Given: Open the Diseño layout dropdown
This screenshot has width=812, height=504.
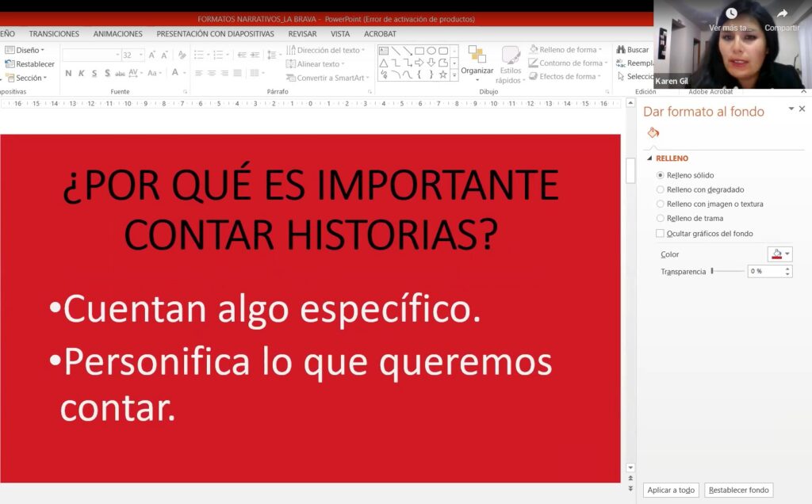Looking at the screenshot, I should [x=27, y=50].
